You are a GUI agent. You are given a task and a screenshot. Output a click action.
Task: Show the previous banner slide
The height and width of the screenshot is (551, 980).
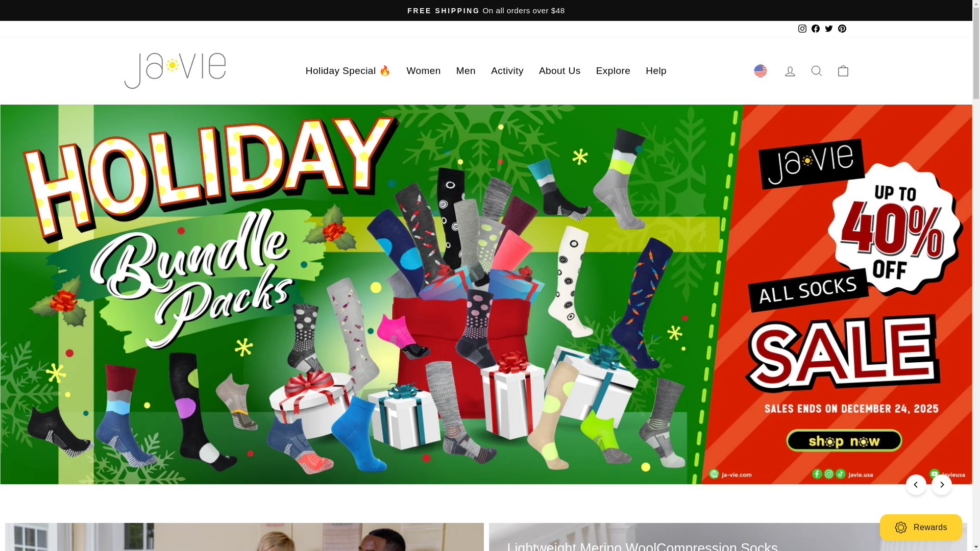tap(916, 485)
